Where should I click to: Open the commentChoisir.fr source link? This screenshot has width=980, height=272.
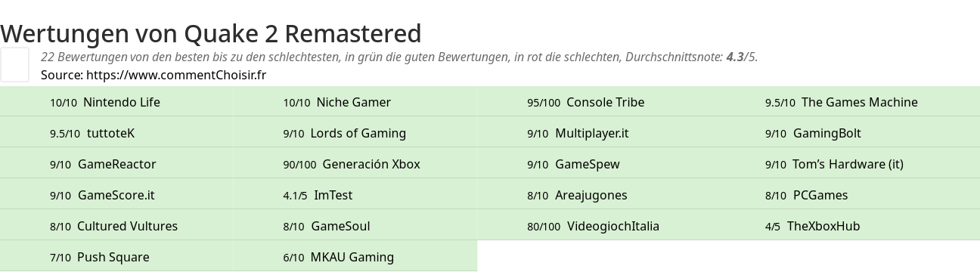(x=176, y=75)
